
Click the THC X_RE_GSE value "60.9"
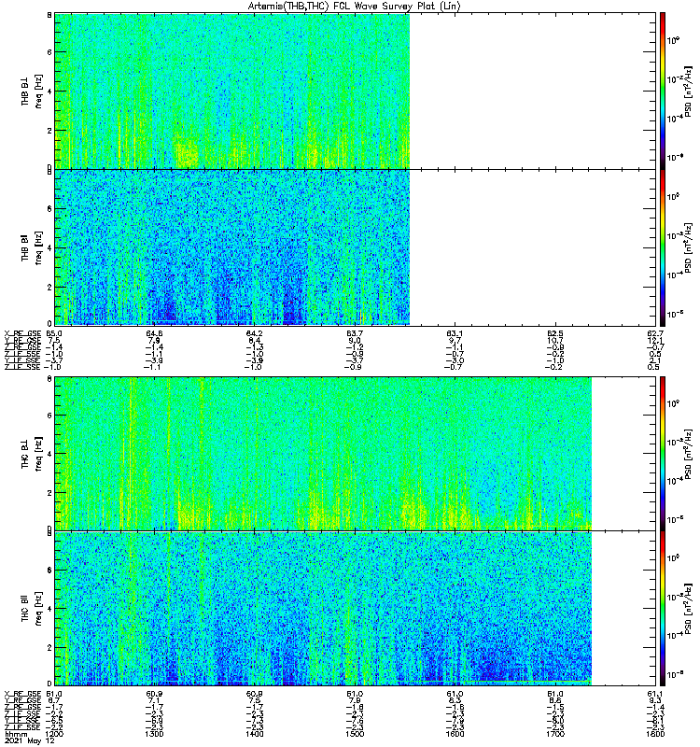click(154, 694)
